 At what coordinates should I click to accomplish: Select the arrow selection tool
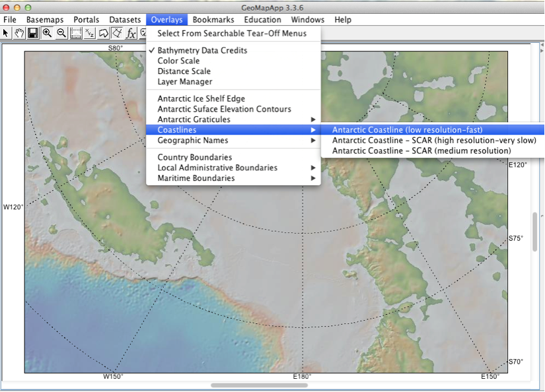7,33
